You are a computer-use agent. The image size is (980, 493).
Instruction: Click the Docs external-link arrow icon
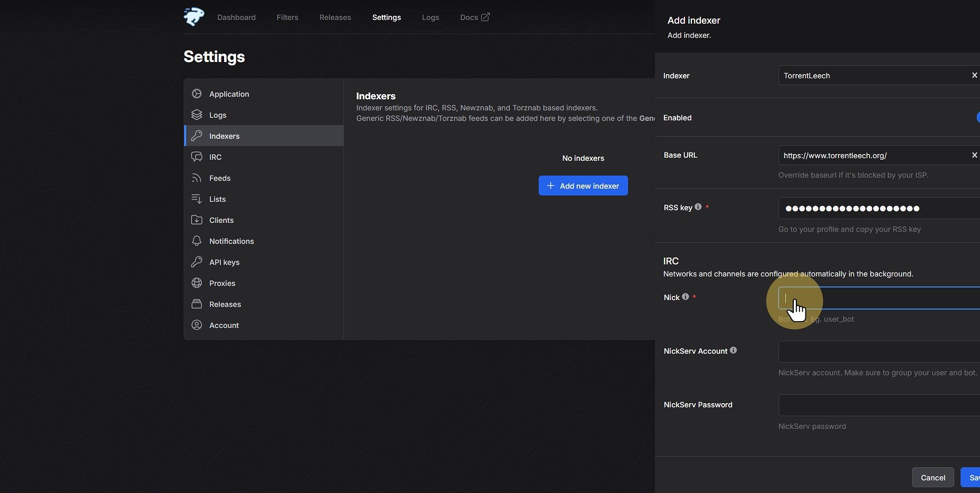coord(485,17)
